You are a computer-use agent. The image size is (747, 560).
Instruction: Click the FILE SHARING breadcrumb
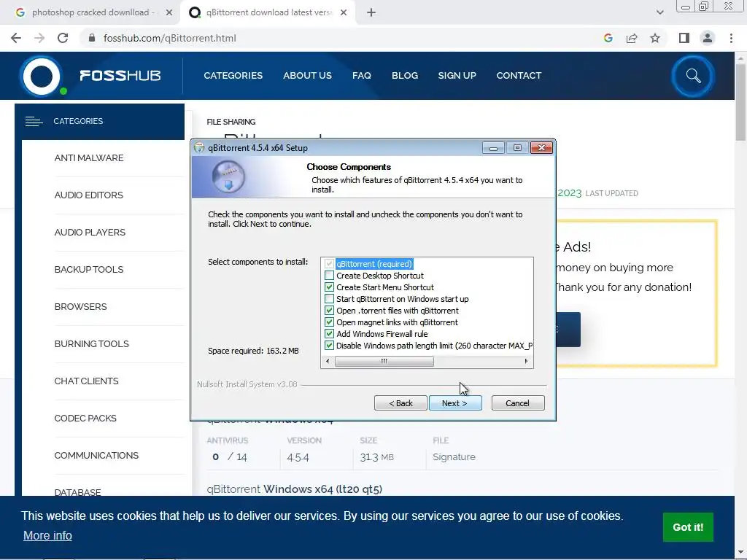pos(231,122)
